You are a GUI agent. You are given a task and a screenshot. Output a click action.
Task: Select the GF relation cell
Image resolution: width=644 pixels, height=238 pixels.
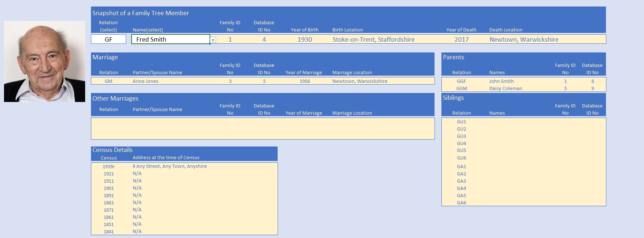pos(108,39)
